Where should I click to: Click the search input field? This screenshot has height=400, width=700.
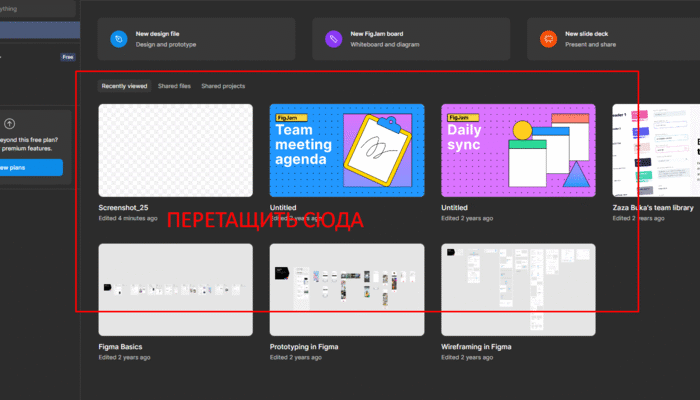point(30,7)
